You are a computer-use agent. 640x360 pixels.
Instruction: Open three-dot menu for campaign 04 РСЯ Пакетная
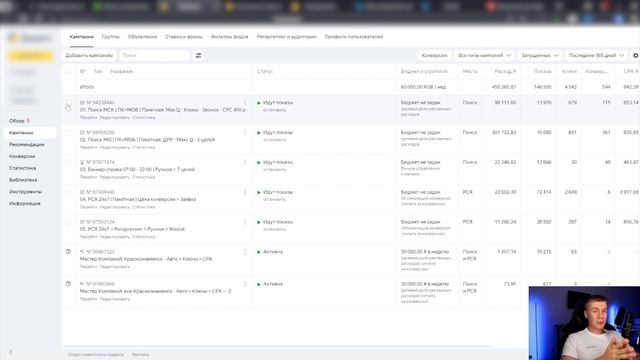pos(245,192)
